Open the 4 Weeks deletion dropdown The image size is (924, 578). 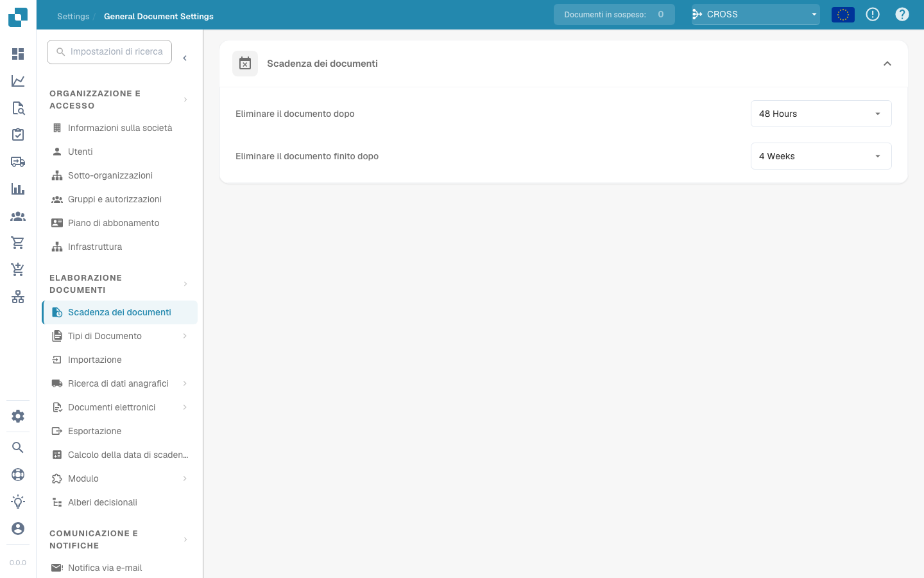821,156
